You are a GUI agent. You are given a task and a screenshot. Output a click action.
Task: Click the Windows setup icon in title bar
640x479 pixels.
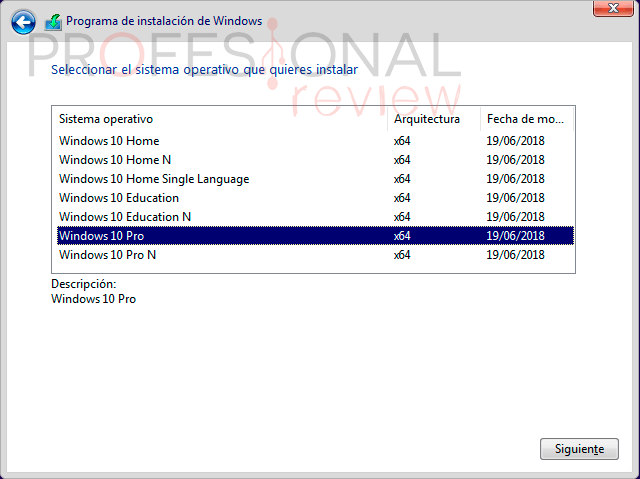point(54,21)
